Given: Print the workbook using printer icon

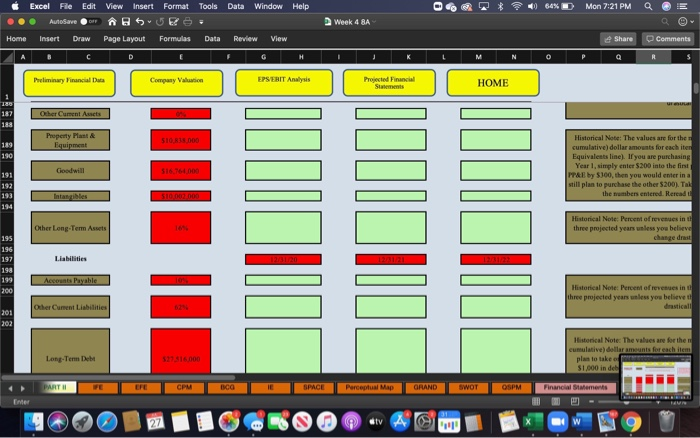Looking at the screenshot, I should [x=188, y=21].
